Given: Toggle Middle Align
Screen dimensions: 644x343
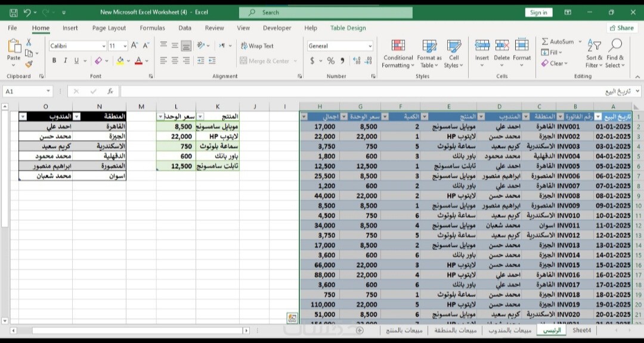Looking at the screenshot, I should point(175,45).
